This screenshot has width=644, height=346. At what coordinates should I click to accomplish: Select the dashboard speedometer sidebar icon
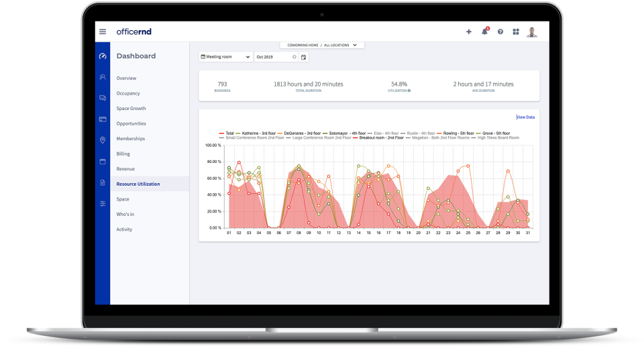(x=103, y=56)
